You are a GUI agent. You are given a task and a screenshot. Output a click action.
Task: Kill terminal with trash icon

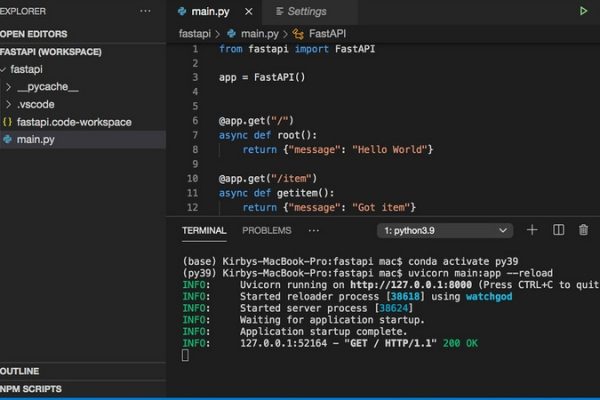click(x=583, y=230)
